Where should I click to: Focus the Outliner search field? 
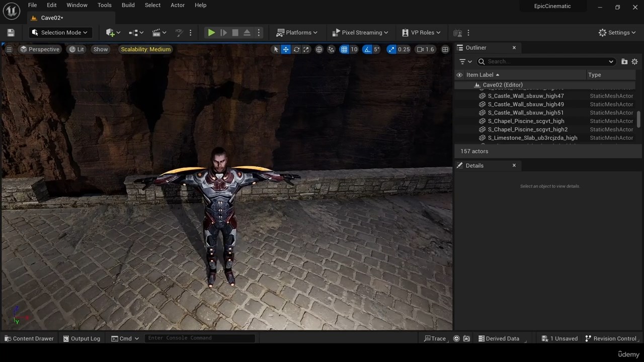tap(546, 61)
